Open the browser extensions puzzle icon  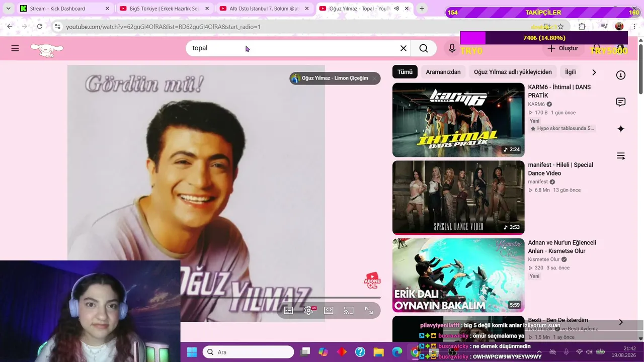pyautogui.click(x=582, y=27)
